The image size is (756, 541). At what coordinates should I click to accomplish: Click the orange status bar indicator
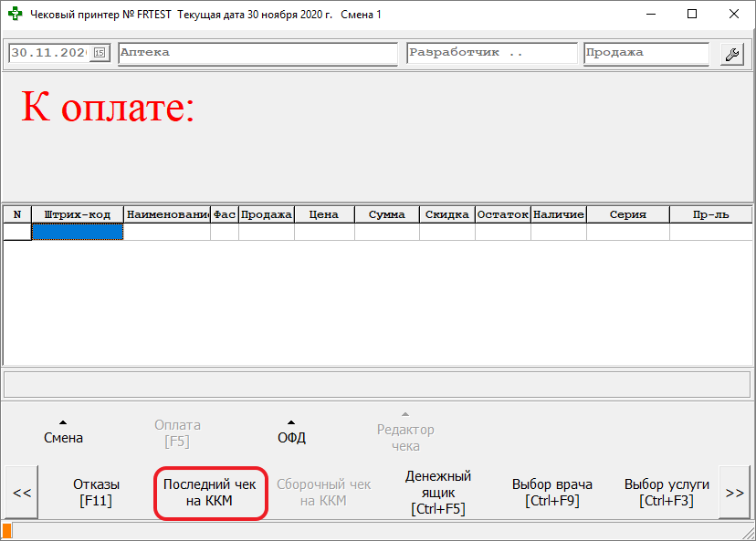click(x=7, y=531)
